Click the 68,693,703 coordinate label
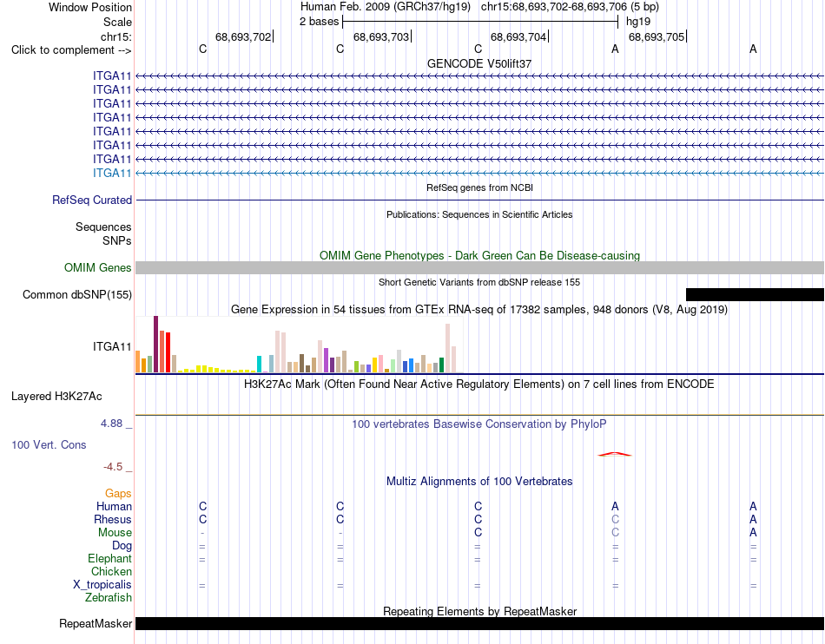The image size is (825, 644). pyautogui.click(x=381, y=36)
